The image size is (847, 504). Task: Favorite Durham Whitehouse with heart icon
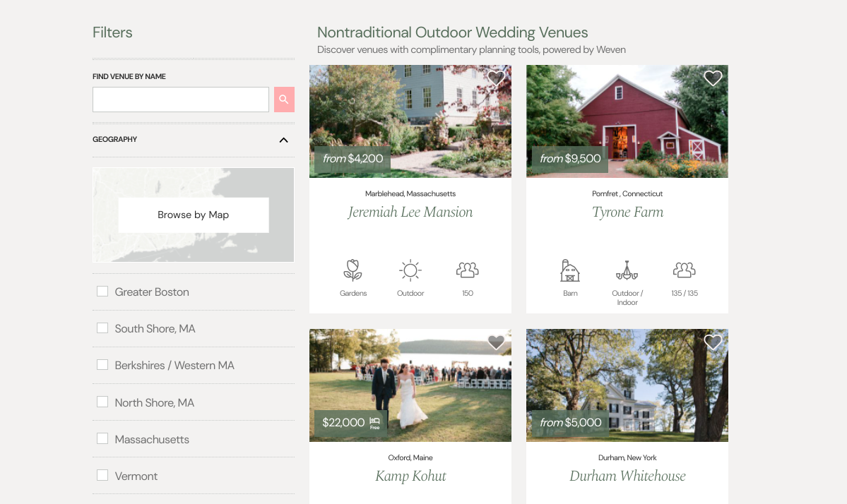pos(713,342)
